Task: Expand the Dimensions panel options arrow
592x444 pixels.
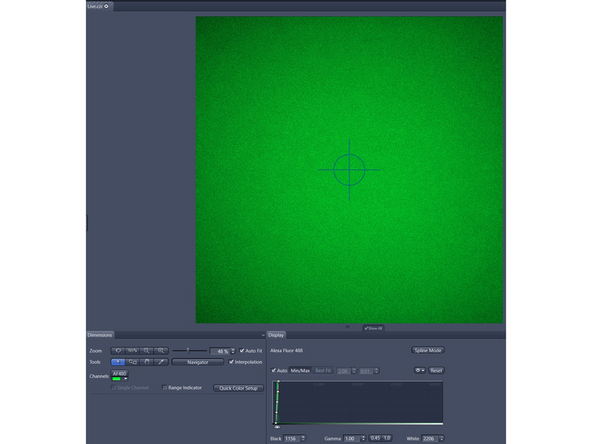Action: click(263, 335)
